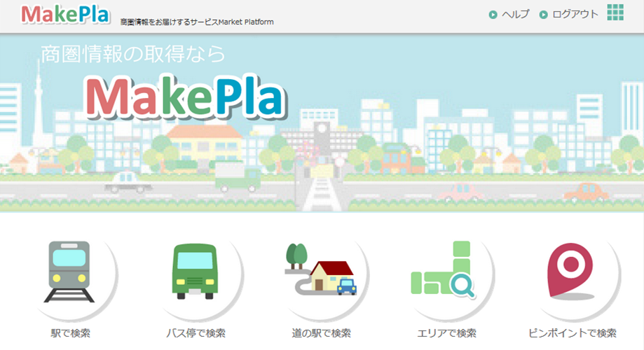
Task: Click the 駅で検索 label
Action: click(70, 333)
